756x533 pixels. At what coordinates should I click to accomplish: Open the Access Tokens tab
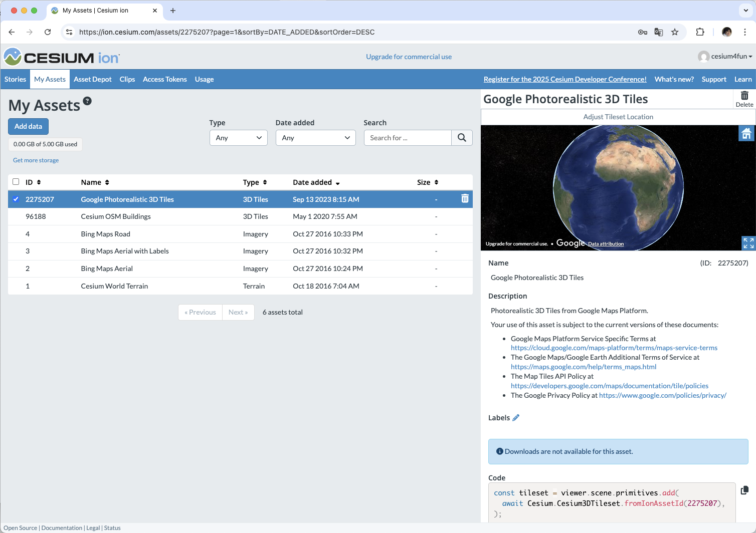pos(165,79)
